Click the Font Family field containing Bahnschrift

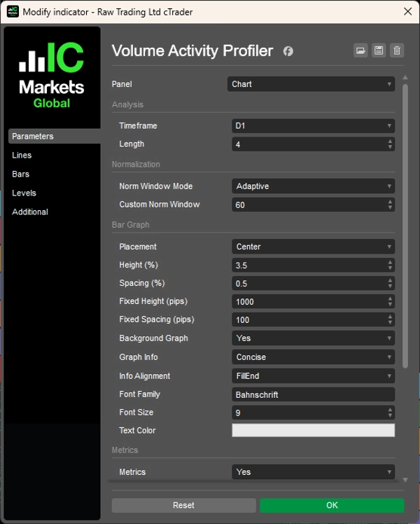click(313, 394)
